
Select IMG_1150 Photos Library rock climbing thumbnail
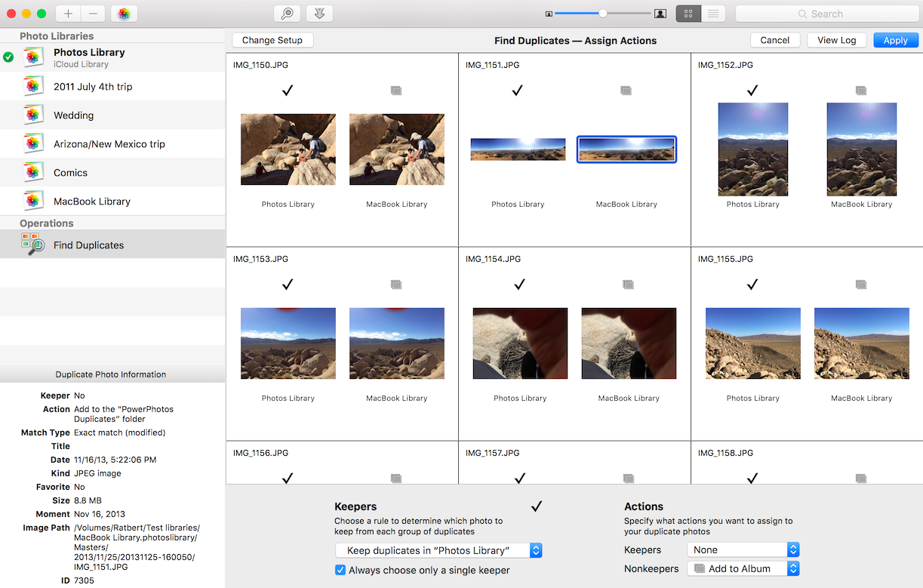pos(288,149)
